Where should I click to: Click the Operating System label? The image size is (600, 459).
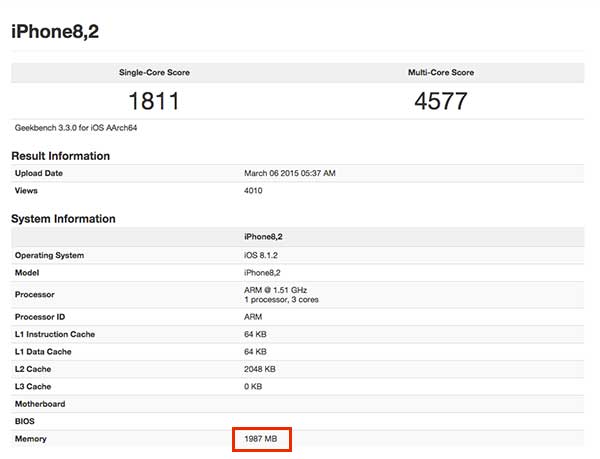[x=49, y=255]
